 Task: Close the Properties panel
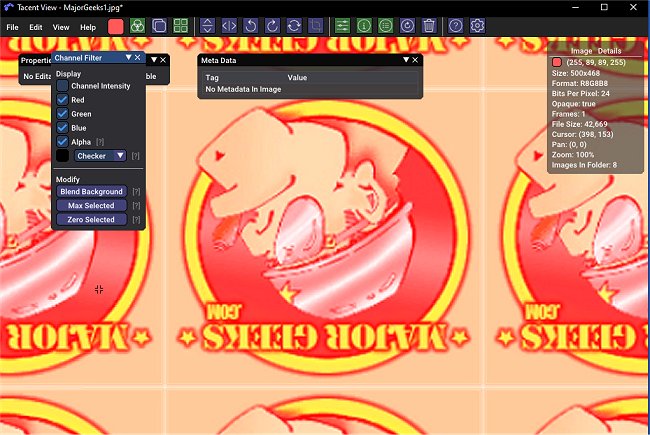tap(163, 60)
